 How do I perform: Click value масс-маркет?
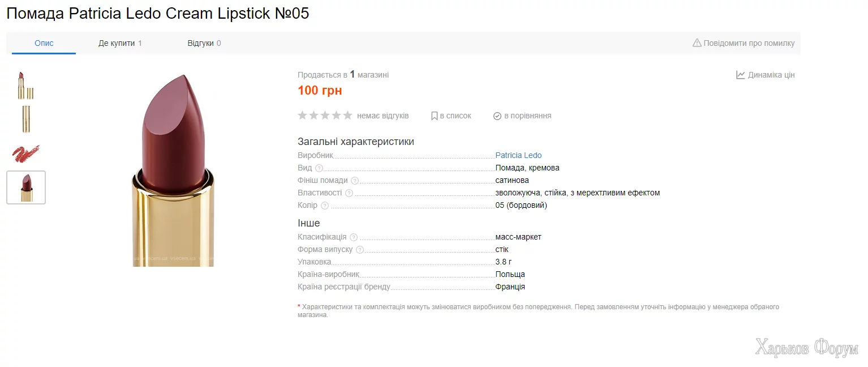[x=518, y=237]
